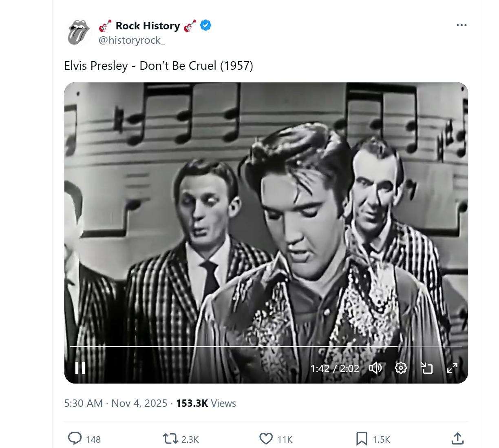The height and width of the screenshot is (448, 499).
Task: Click the 2.3K repost count
Action: point(190,439)
